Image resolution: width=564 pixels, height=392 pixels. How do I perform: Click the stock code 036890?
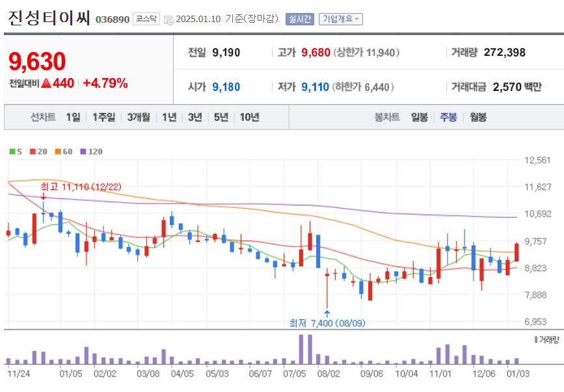pyautogui.click(x=113, y=20)
